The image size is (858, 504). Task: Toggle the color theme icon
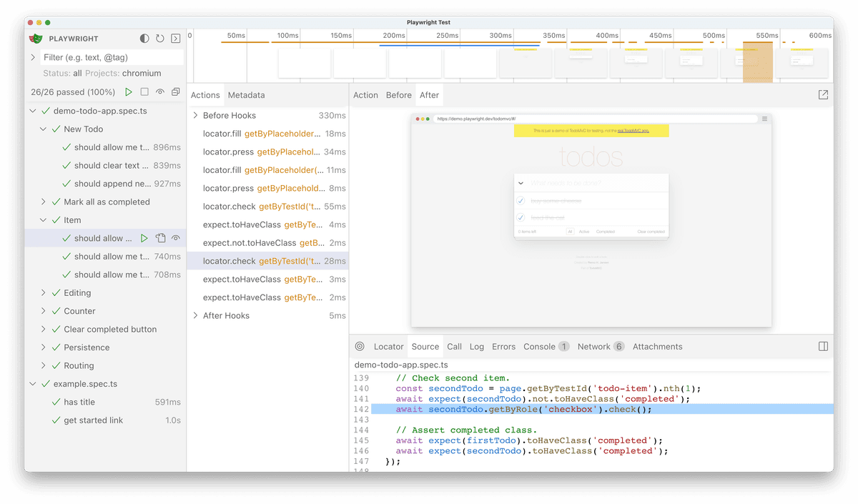click(144, 39)
